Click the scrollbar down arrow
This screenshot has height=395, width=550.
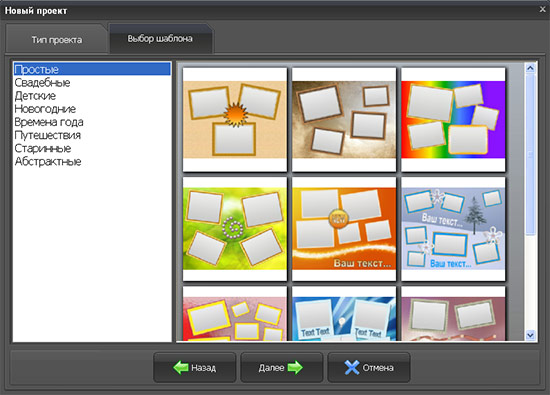(x=530, y=335)
